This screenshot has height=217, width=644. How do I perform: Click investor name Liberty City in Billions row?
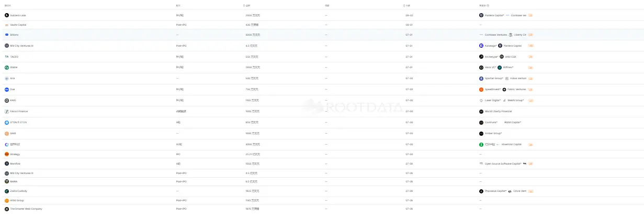520,35
